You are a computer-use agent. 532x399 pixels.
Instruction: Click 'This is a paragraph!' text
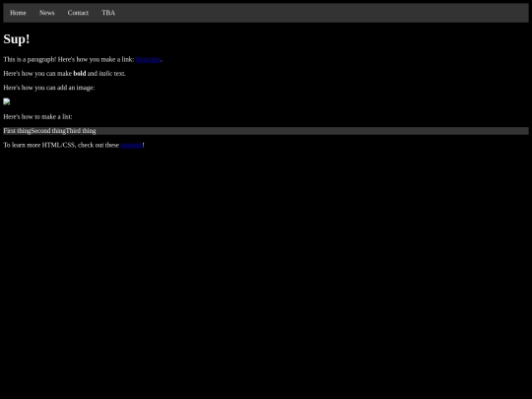pos(30,60)
